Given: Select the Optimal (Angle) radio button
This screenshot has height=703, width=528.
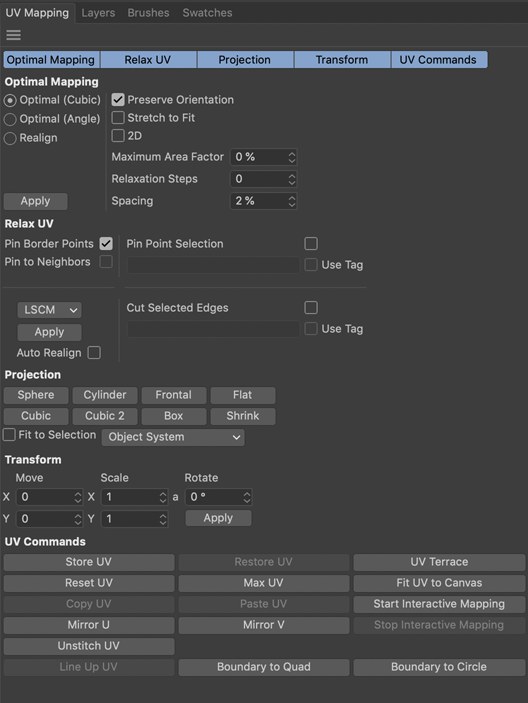Looking at the screenshot, I should pos(10,119).
